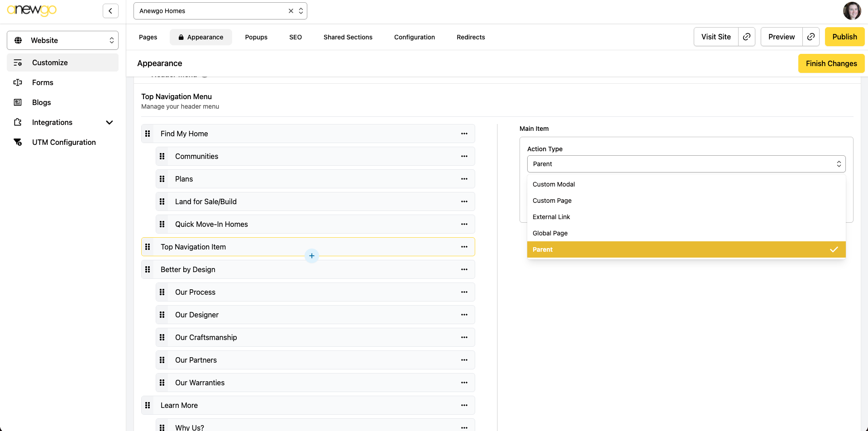Choose External Link from action types

551,217
